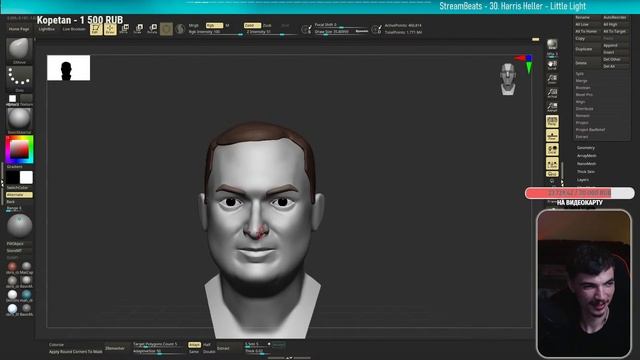Image resolution: width=640 pixels, height=360 pixels.
Task: Select the Zoom canvas icon
Action: (552, 79)
